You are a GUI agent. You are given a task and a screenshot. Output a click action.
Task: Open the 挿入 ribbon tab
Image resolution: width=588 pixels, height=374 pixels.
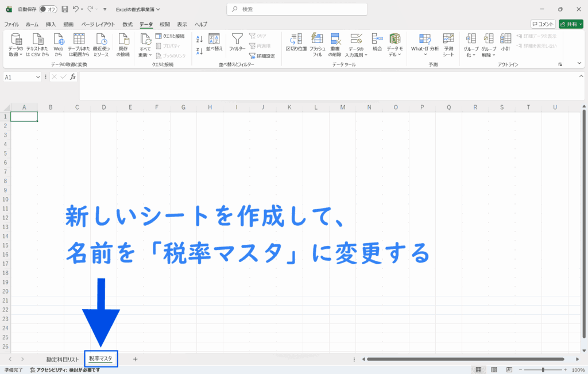click(51, 25)
